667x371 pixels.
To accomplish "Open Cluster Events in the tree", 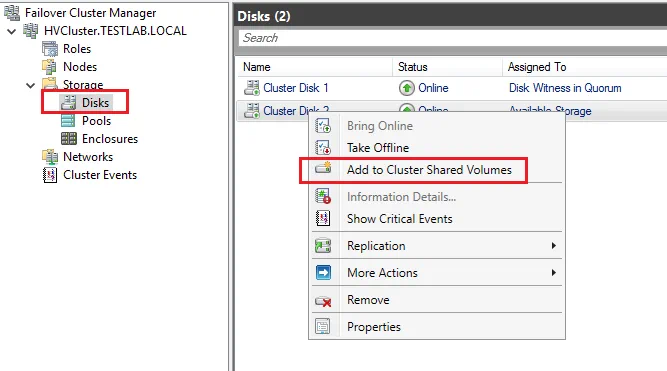I will (100, 175).
